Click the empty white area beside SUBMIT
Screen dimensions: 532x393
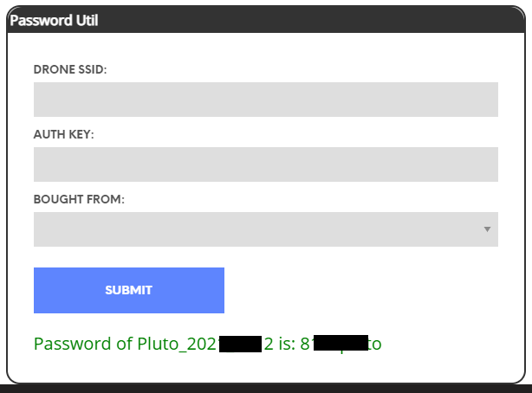(364, 290)
